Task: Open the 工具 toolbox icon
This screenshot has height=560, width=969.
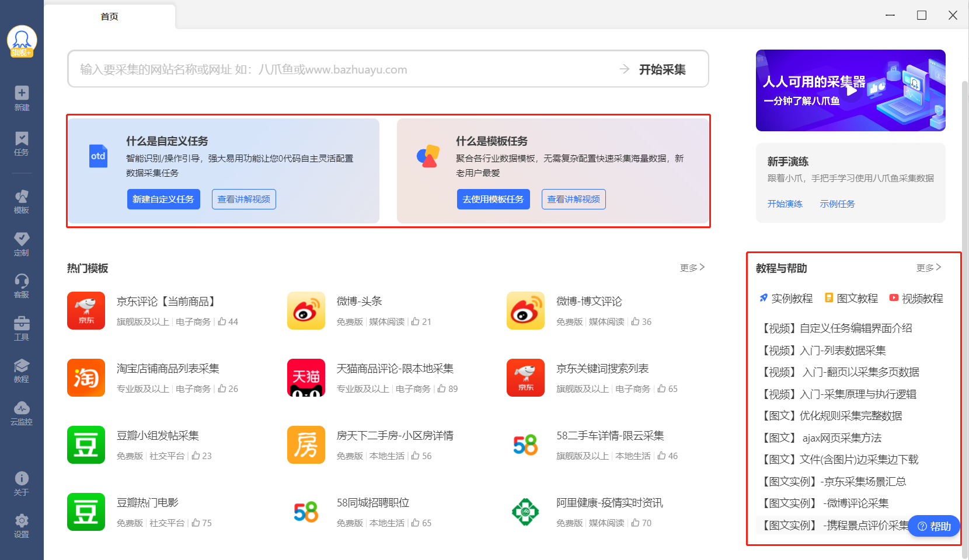Action: [22, 328]
